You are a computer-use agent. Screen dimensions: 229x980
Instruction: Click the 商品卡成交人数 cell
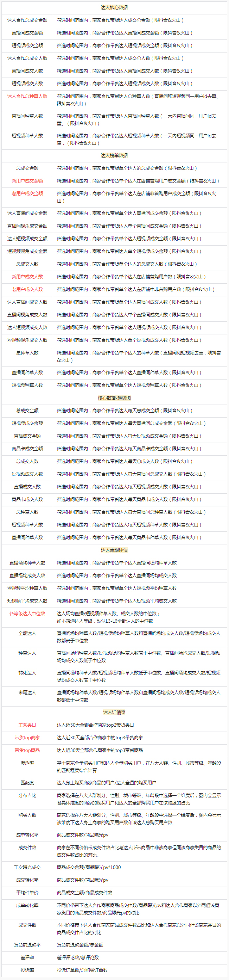click(x=27, y=499)
